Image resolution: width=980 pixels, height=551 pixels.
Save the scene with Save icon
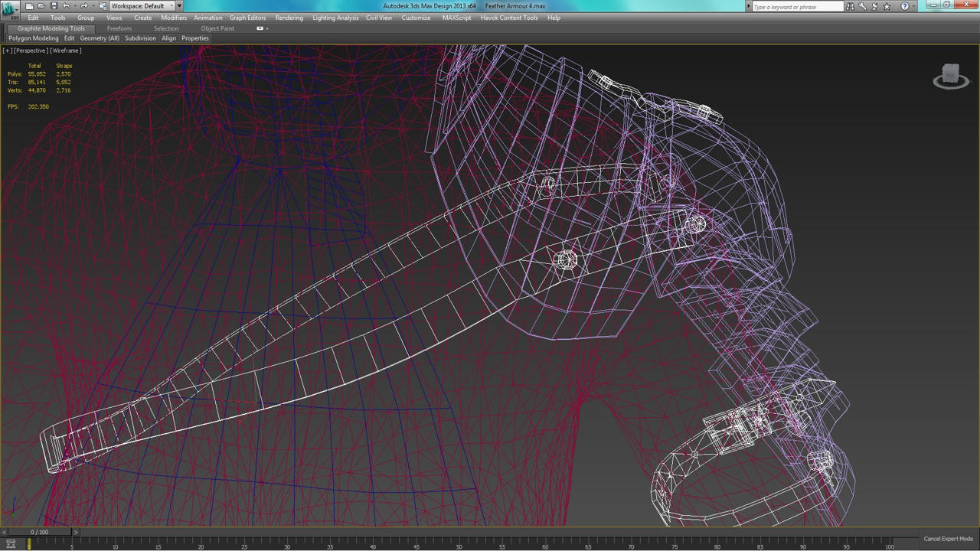(54, 6)
